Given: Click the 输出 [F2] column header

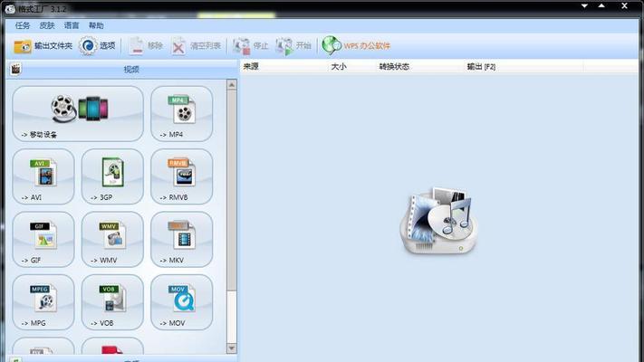Looking at the screenshot, I should 524,66.
